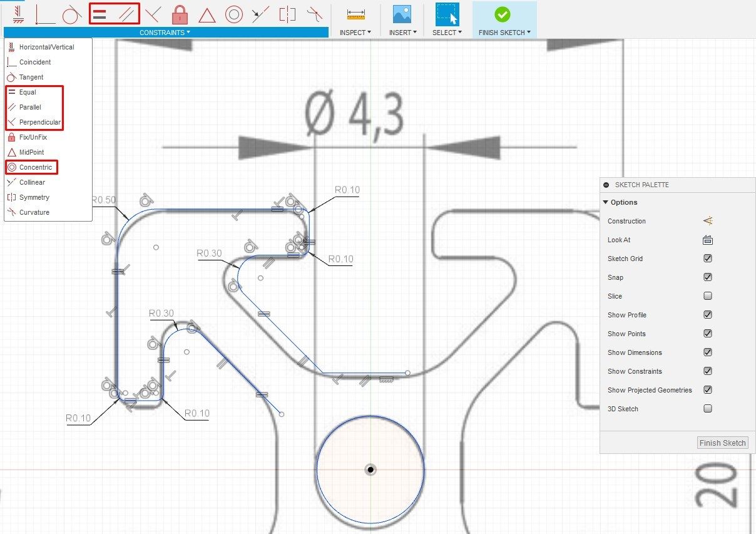Turn off Show Constraints checkbox
Image resolution: width=756 pixels, height=534 pixels.
708,371
